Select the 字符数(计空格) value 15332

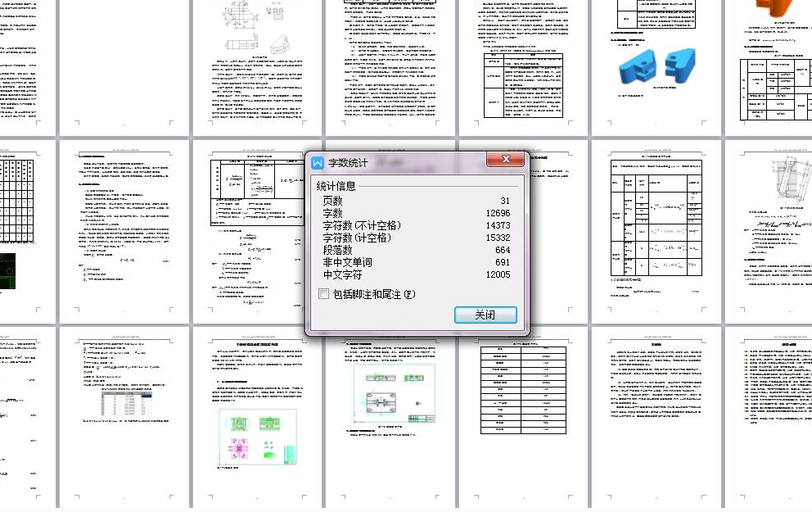click(x=498, y=238)
